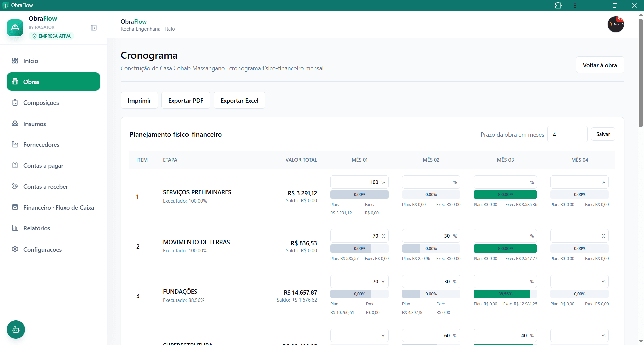Go to Início in the sidebar
The width and height of the screenshot is (644, 345).
point(53,61)
